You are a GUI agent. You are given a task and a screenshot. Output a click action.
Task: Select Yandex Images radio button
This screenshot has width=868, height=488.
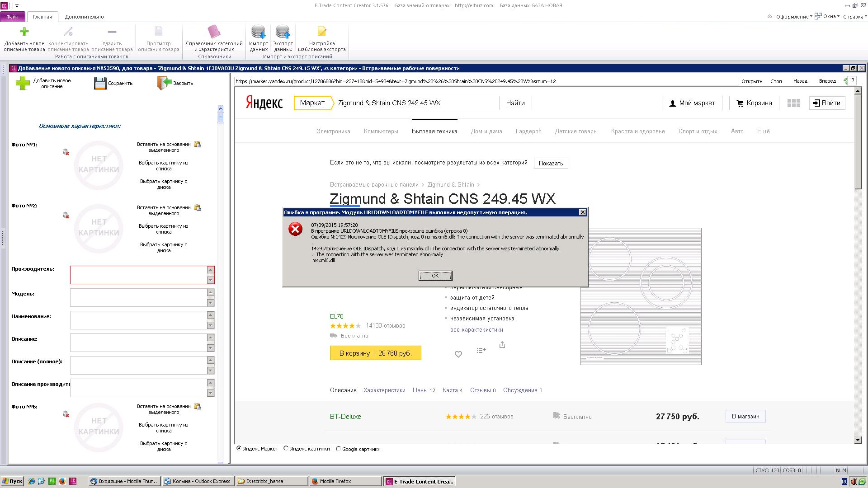[x=286, y=449]
